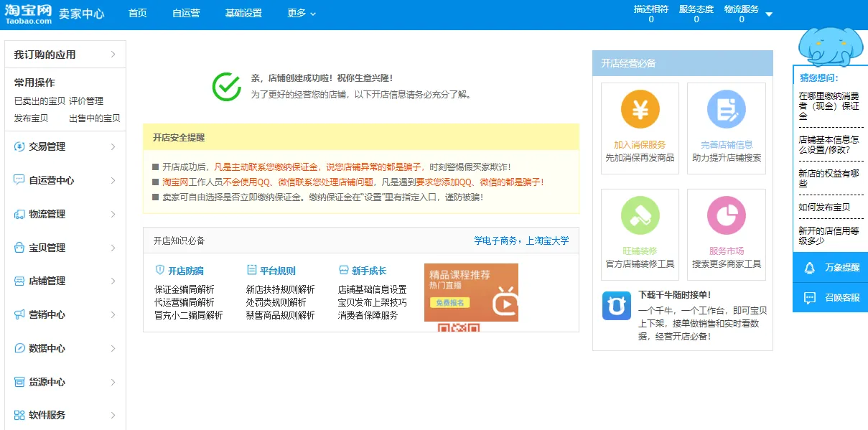Click 描述相符 rating in header
The width and height of the screenshot is (868, 430).
pos(651,14)
